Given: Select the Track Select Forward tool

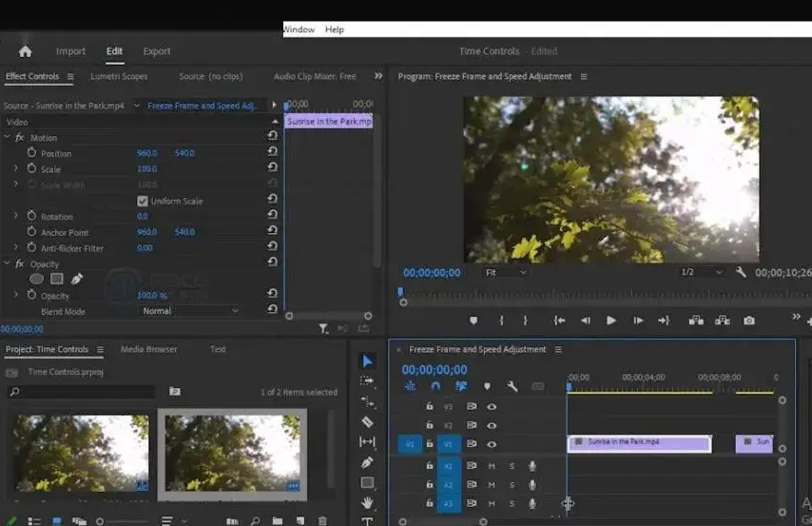Looking at the screenshot, I should pyautogui.click(x=367, y=381).
